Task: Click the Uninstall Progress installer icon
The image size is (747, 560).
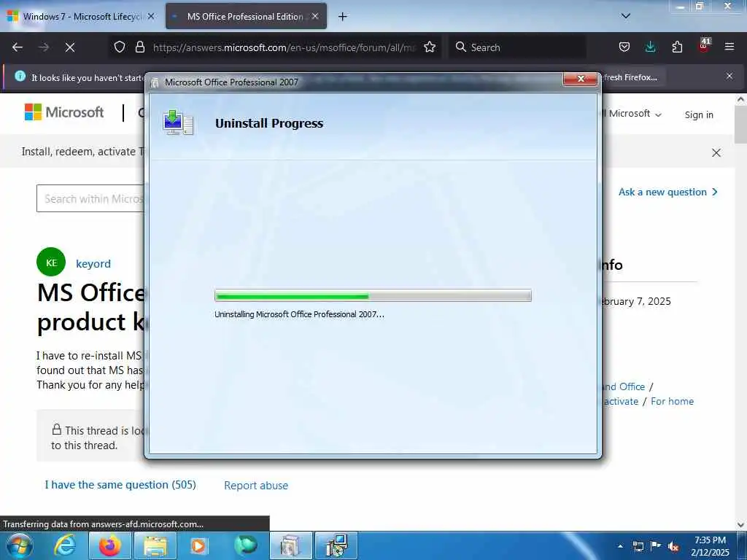Action: [178, 122]
